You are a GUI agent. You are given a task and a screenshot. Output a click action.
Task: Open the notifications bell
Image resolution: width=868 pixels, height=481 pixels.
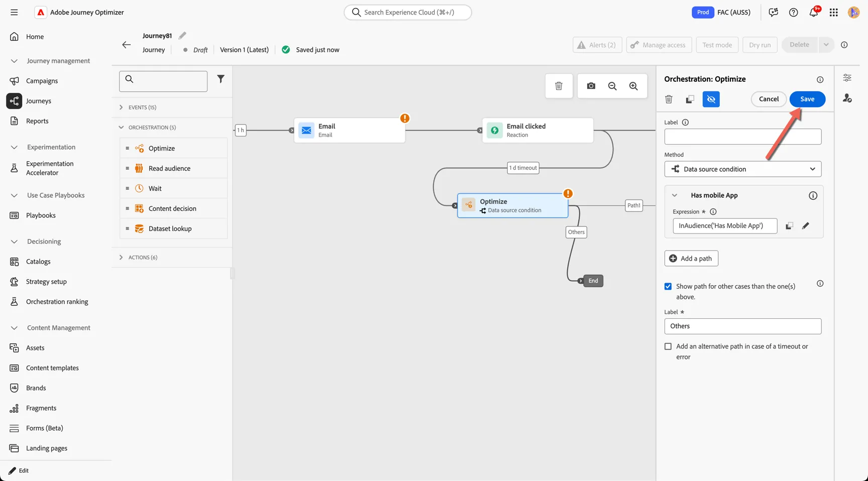click(x=814, y=12)
